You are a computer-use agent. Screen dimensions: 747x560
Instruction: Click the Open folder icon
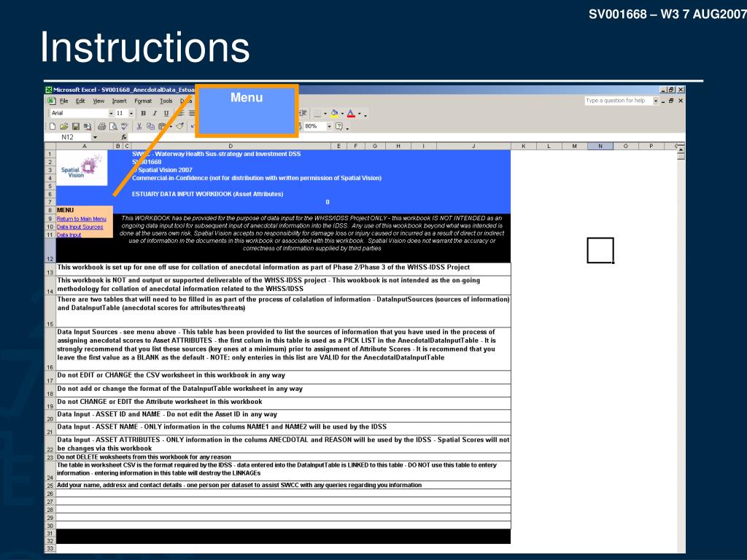pyautogui.click(x=64, y=126)
